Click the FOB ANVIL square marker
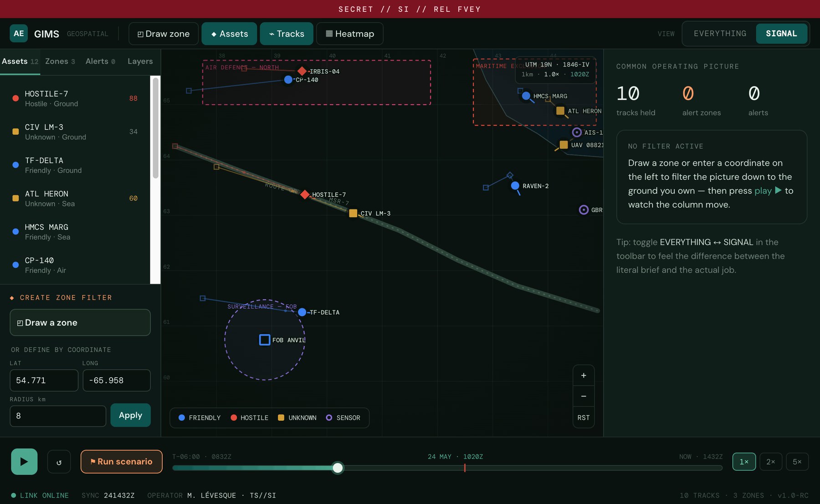Viewport: 820px width, 504px height. click(265, 340)
